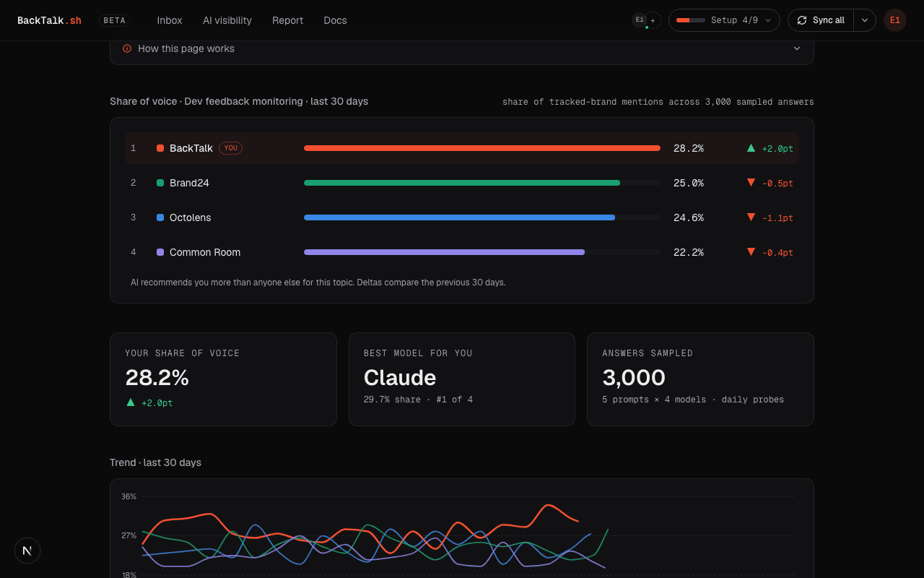Click the -0.5pt delta for Brand24
This screenshot has height=578, width=924.
tap(777, 184)
